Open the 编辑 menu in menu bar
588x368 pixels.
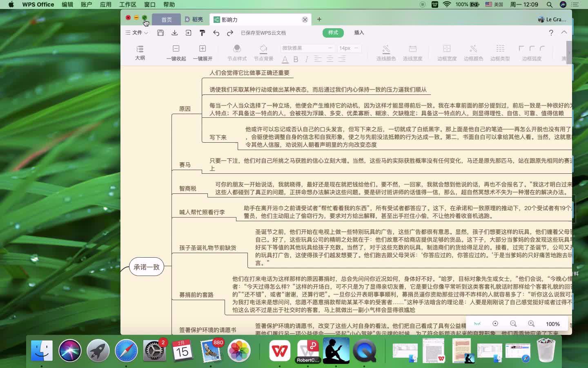67,4
